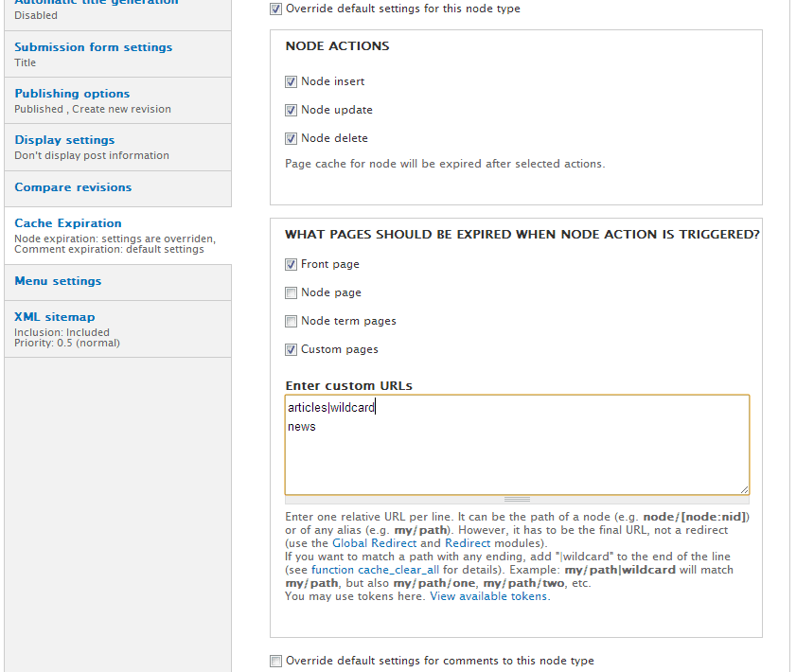Screen dimensions: 796x672
Task: Uncheck the Node insert checkbox
Action: 292,82
